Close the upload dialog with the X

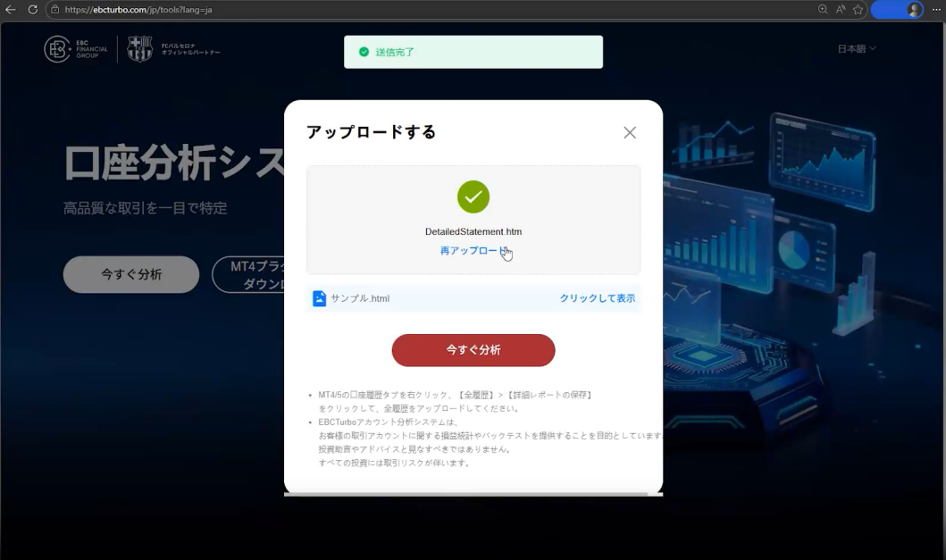[x=629, y=133]
